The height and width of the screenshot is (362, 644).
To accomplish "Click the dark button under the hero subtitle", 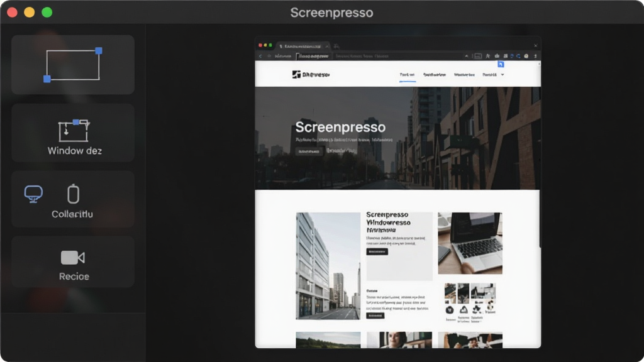I will point(308,151).
